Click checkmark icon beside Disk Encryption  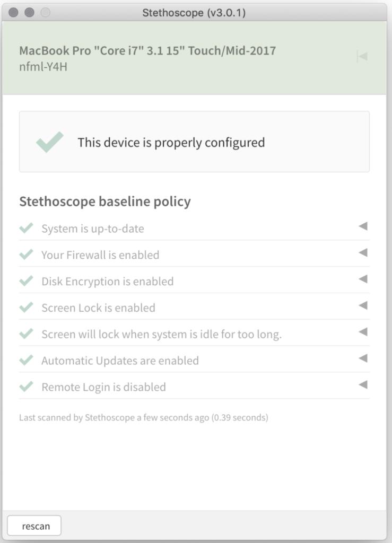coord(26,281)
